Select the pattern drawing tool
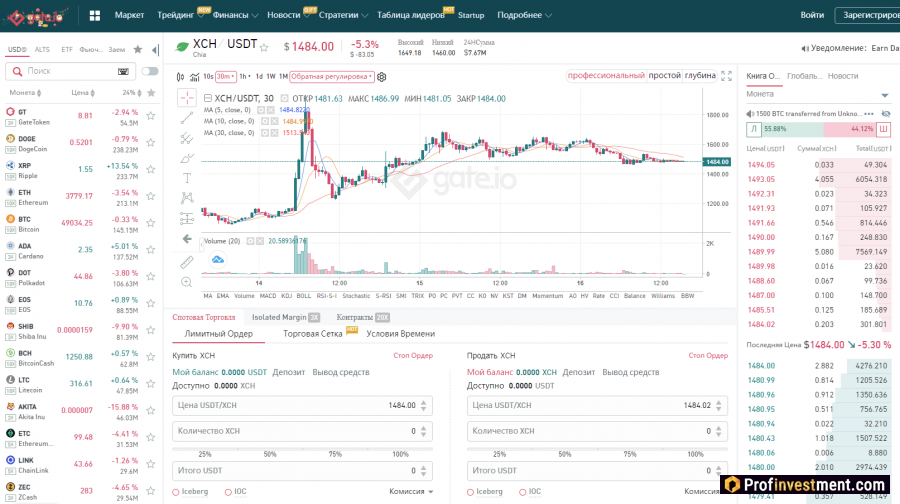The width and height of the screenshot is (900, 504). (187, 198)
